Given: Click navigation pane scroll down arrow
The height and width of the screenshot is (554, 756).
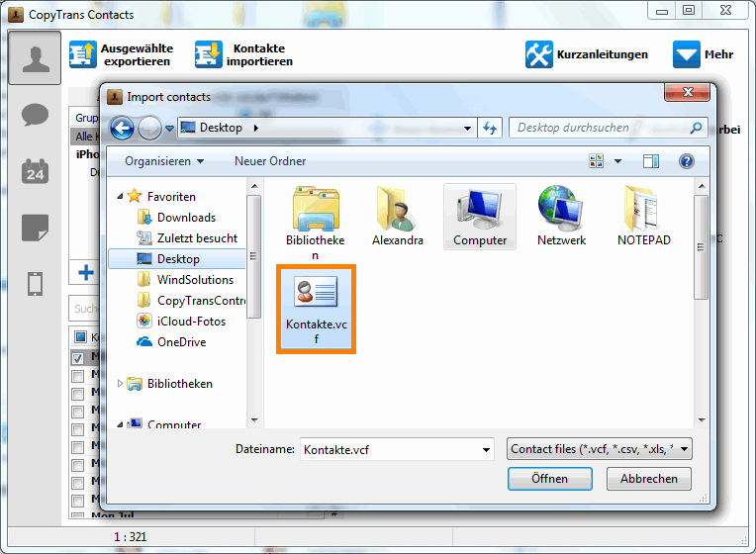Looking at the screenshot, I should click(254, 420).
